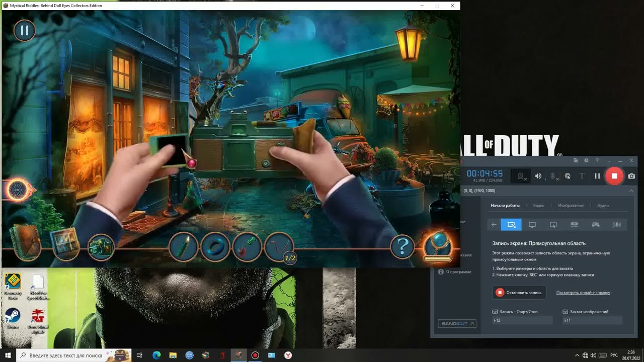Toggle Bandicam speaker sound recording
644x362 pixels.
[x=538, y=176]
